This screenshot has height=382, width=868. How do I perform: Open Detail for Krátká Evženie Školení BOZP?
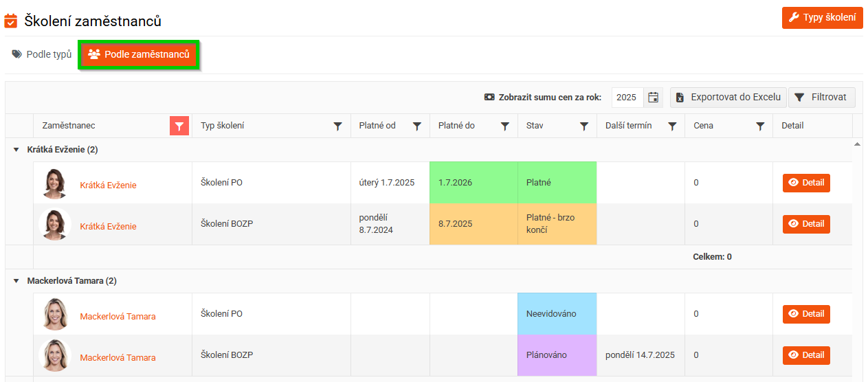click(x=806, y=224)
